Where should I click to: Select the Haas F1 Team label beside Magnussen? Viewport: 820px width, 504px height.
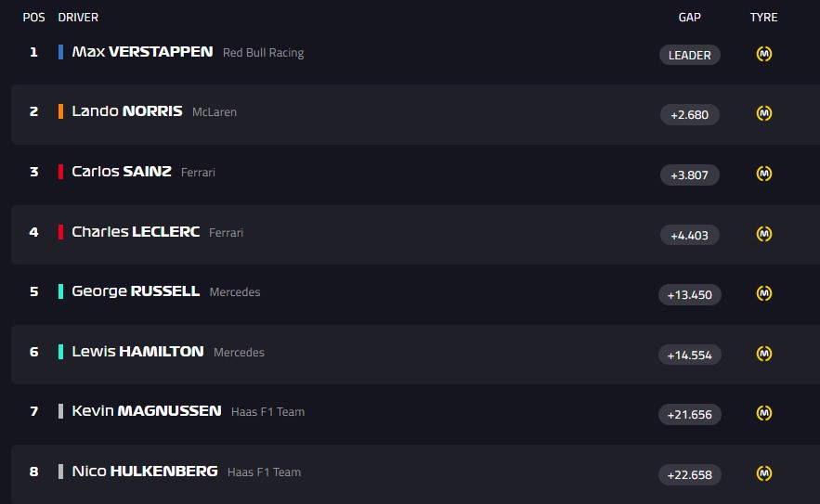tap(267, 412)
